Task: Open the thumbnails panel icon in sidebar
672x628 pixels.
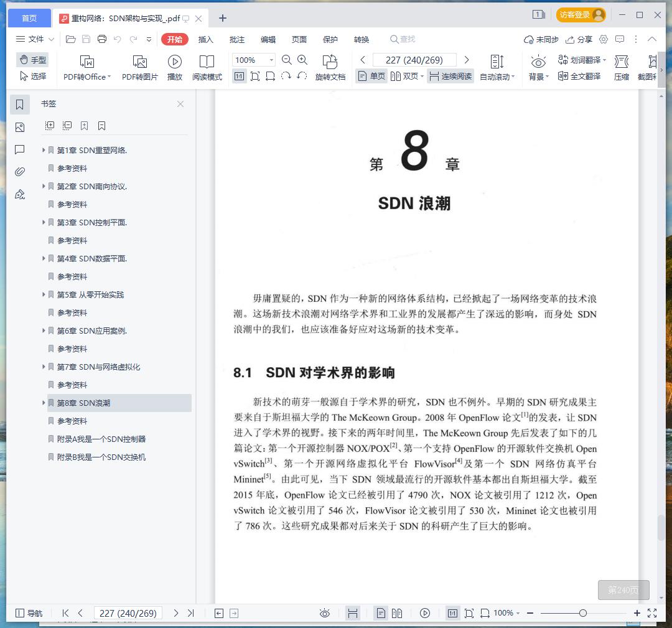Action: tap(20, 128)
